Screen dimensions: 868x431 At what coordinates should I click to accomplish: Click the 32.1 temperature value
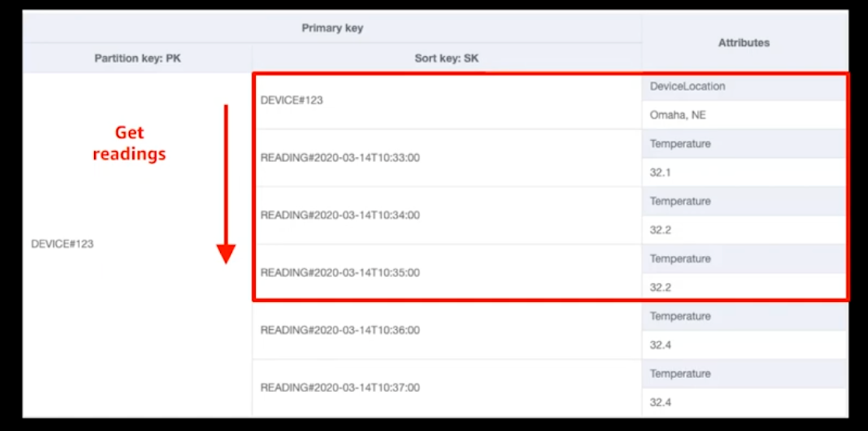[660, 173]
